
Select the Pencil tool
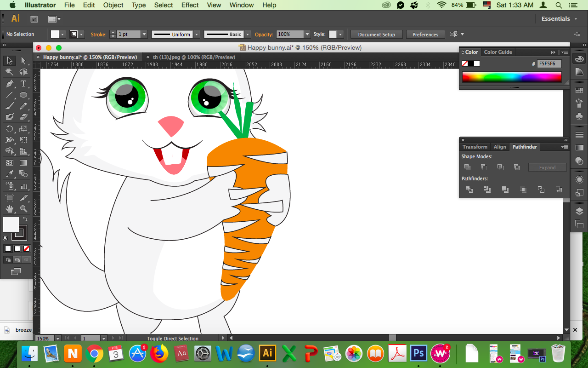coord(23,106)
